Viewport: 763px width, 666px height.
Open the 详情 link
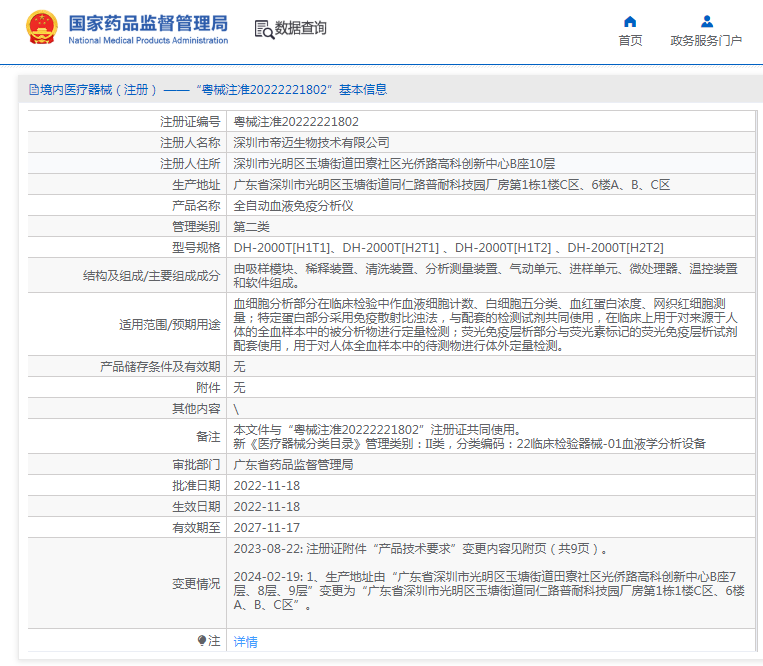click(x=245, y=642)
